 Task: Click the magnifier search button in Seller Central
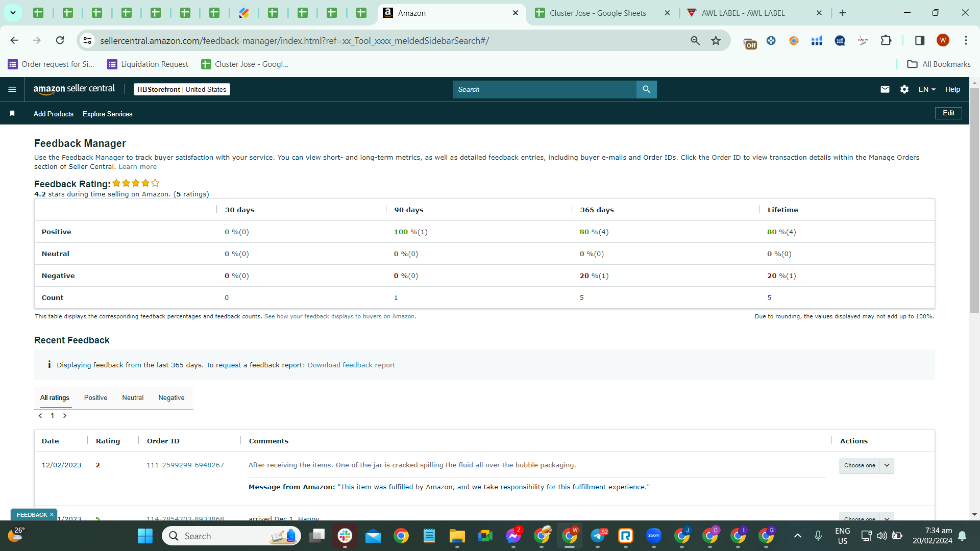pyautogui.click(x=646, y=89)
